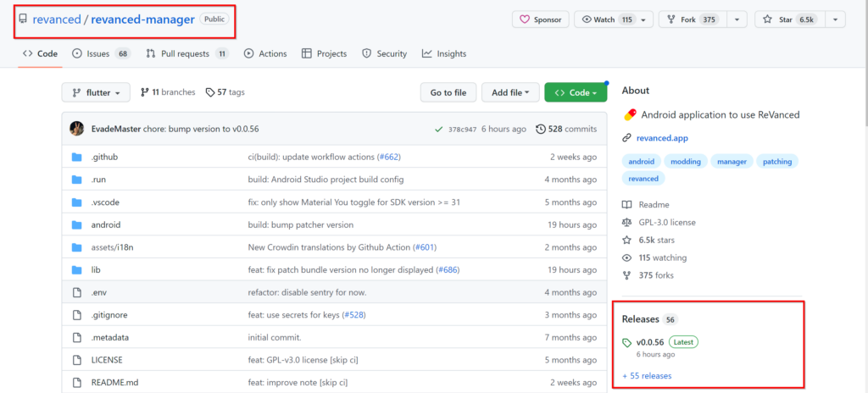Open commit hash 378c947
The width and height of the screenshot is (868, 393).
tap(462, 129)
